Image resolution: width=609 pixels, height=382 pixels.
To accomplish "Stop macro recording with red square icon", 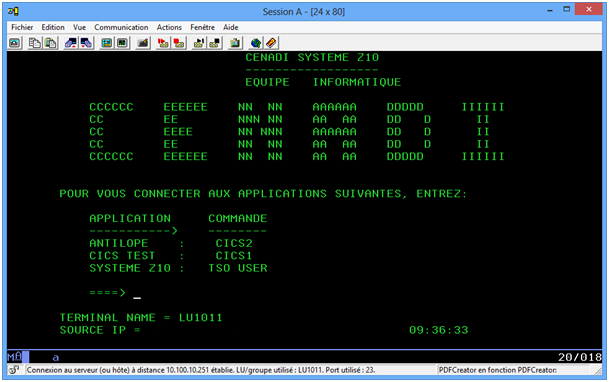I will point(179,43).
